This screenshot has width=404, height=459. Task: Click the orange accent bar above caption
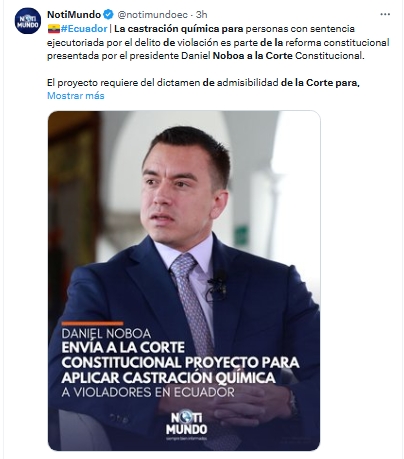click(x=92, y=323)
